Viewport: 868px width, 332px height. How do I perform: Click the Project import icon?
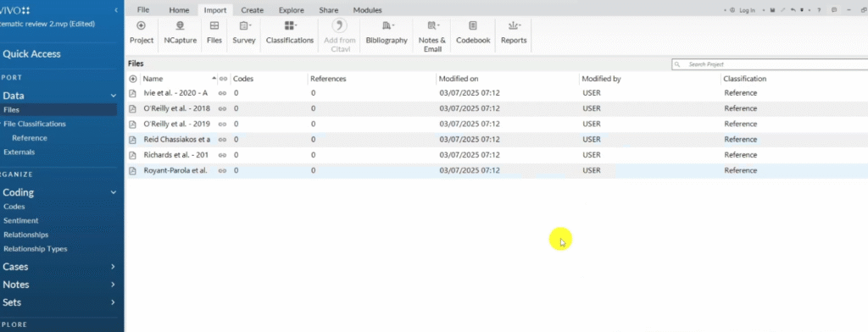pyautogui.click(x=142, y=25)
